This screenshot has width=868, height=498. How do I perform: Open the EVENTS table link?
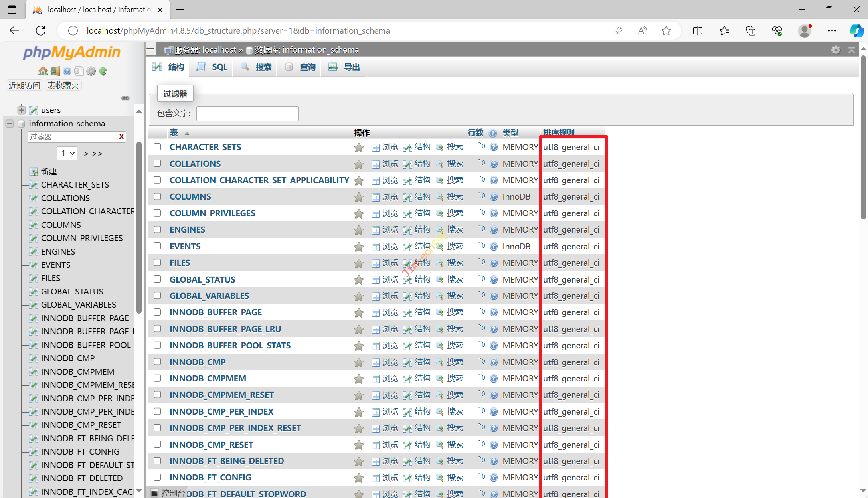tap(185, 246)
